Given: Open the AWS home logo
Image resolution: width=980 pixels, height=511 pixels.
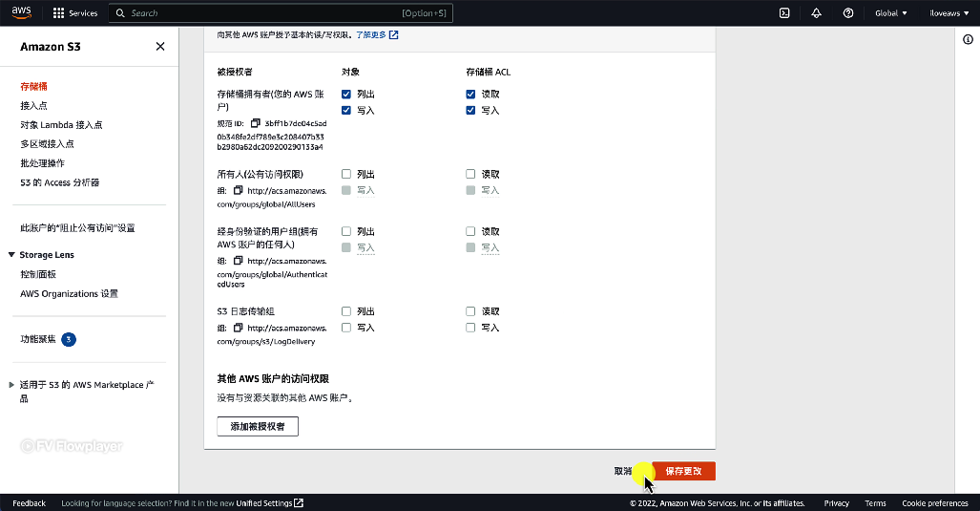Looking at the screenshot, I should pyautogui.click(x=21, y=12).
